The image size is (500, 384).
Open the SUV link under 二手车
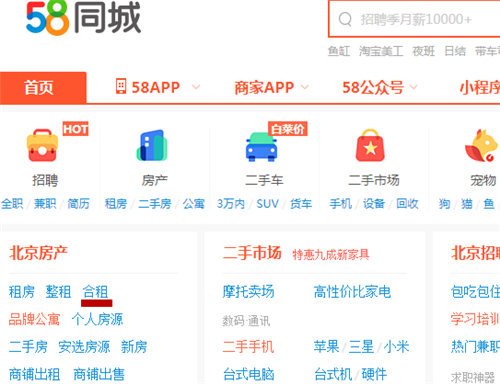point(267,204)
